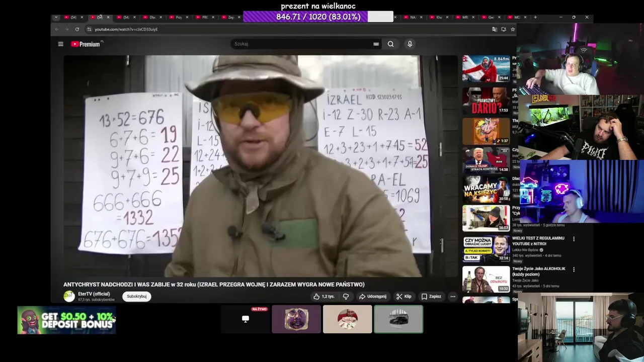Open 'Czy można obrażać ludzi' 32:14 thumbnail
The image size is (644, 362).
[486, 249]
